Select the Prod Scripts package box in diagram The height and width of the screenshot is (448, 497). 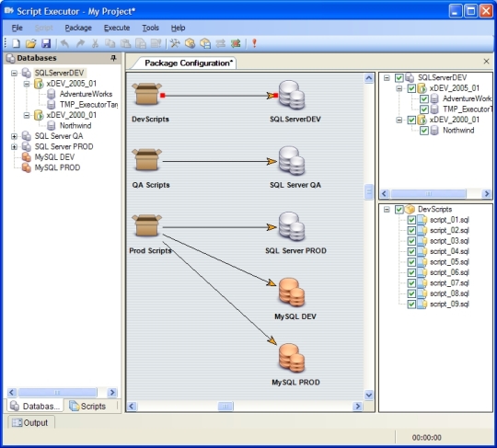(x=146, y=225)
